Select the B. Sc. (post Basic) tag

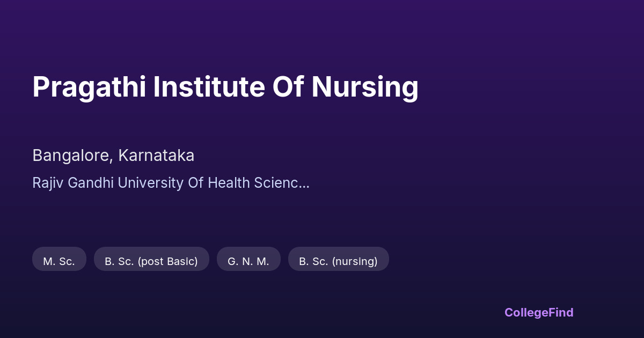click(151, 261)
